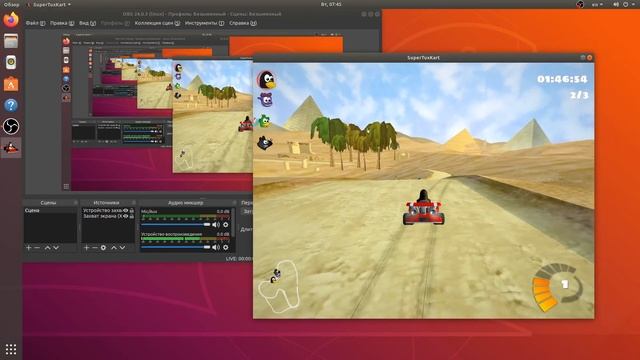Open Mic/Aux audio settings gear

pyautogui.click(x=226, y=224)
